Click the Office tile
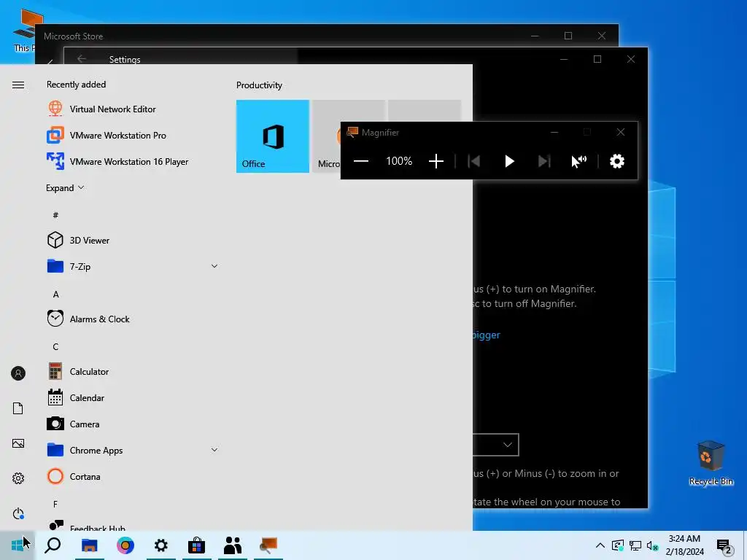 [x=273, y=136]
